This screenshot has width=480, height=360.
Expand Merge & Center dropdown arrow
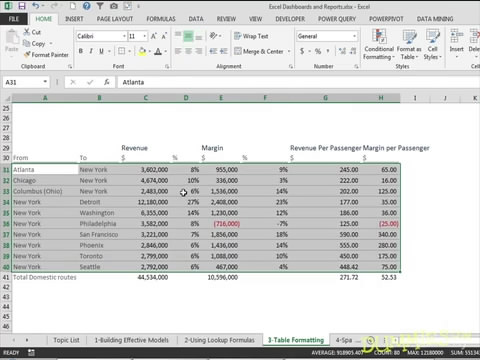click(x=289, y=51)
